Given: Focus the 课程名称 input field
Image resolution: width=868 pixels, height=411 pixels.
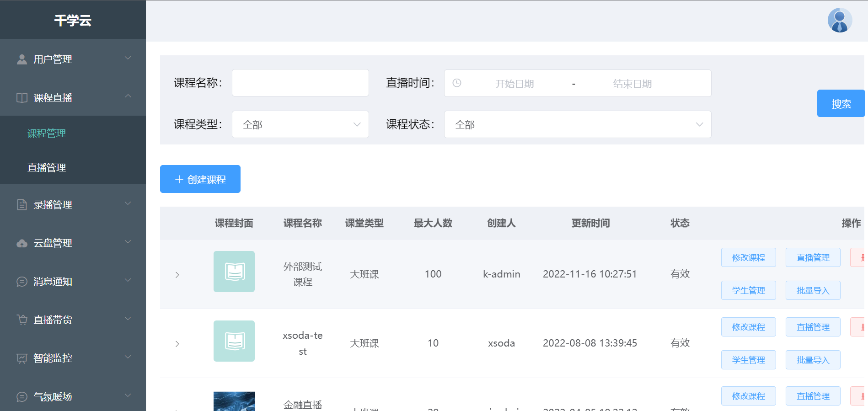Looking at the screenshot, I should coord(300,83).
